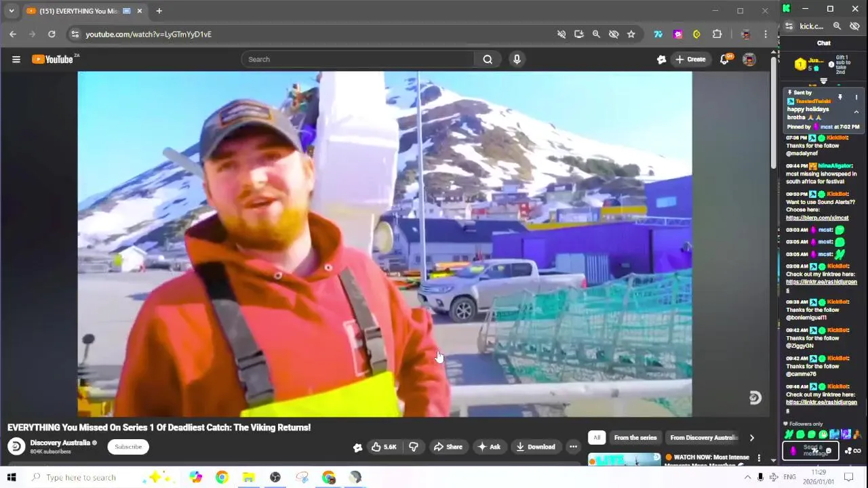Open options for WATCH NOW suggested video
Screen dimensions: 868x488
(759, 459)
